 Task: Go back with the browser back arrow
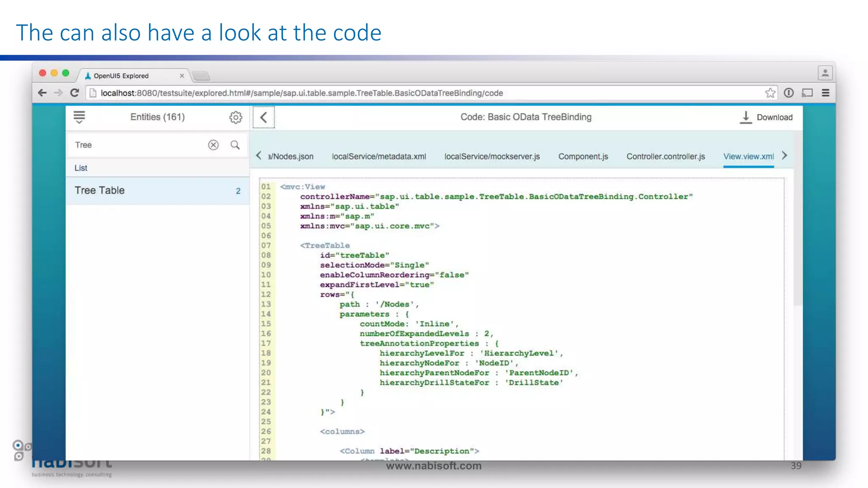click(x=42, y=93)
